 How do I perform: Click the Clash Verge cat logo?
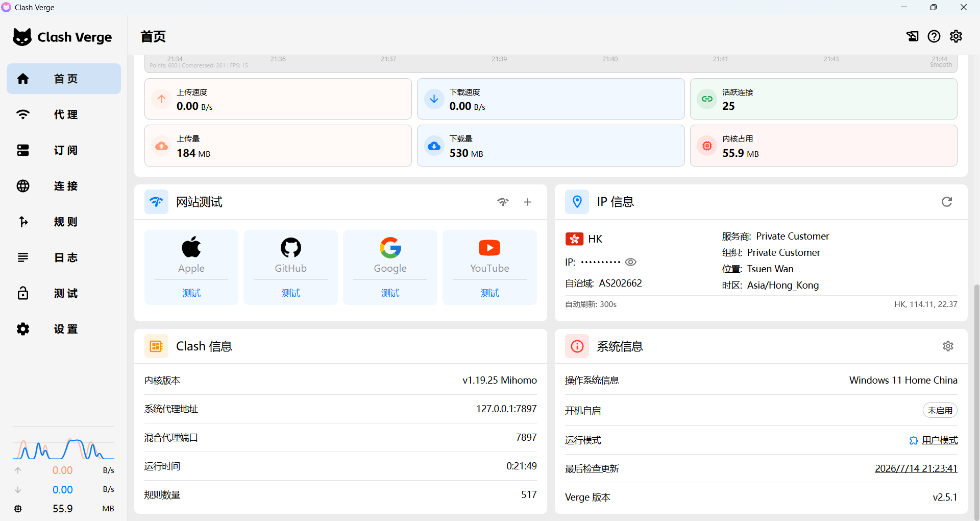[x=22, y=37]
